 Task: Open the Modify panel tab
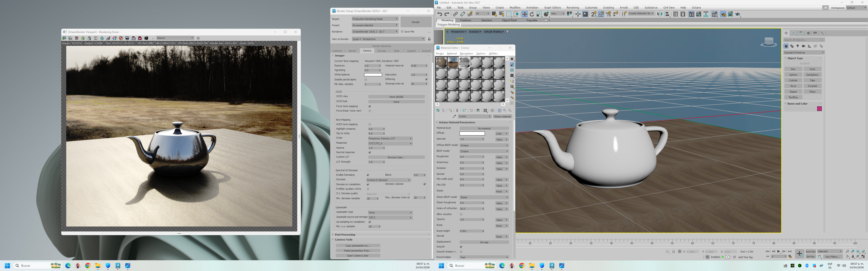pyautogui.click(x=794, y=33)
